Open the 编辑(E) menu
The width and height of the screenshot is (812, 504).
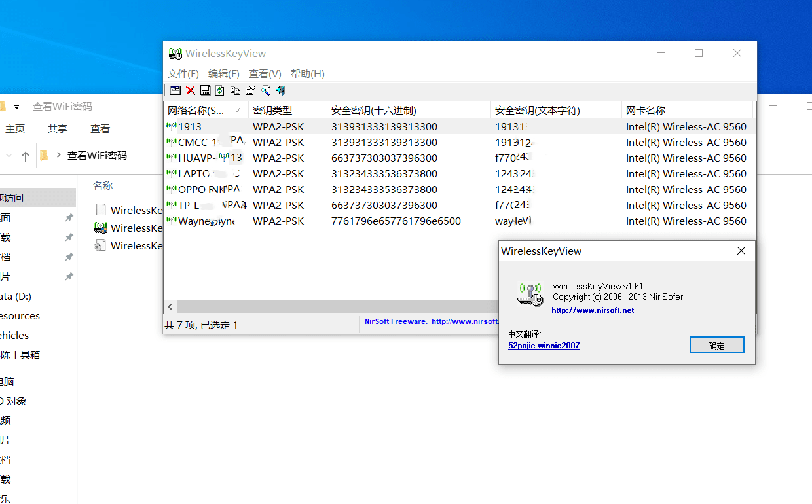pyautogui.click(x=224, y=74)
